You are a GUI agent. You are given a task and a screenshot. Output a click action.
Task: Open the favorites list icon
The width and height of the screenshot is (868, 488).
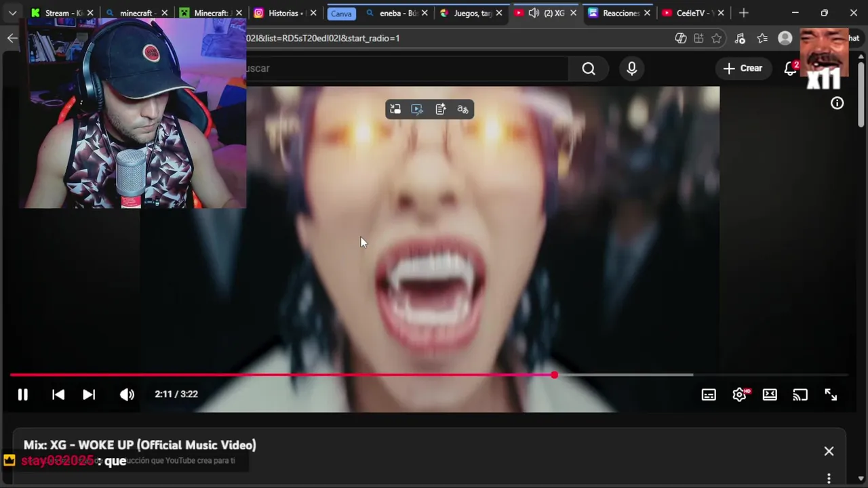pos(762,38)
